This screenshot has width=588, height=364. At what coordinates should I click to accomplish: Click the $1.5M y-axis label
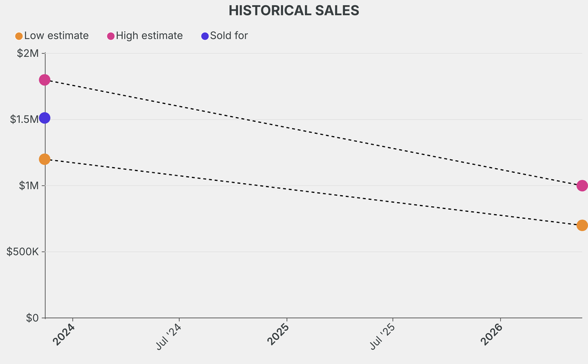click(24, 119)
